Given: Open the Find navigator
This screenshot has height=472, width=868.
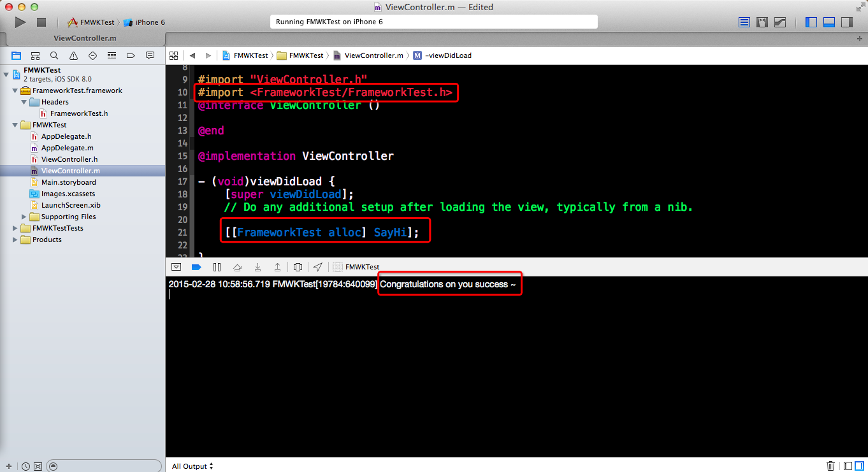Looking at the screenshot, I should [x=54, y=55].
